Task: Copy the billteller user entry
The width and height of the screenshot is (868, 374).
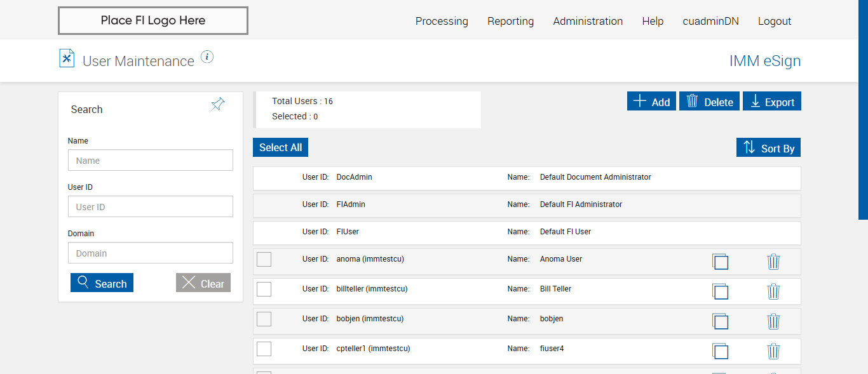Action: click(720, 291)
